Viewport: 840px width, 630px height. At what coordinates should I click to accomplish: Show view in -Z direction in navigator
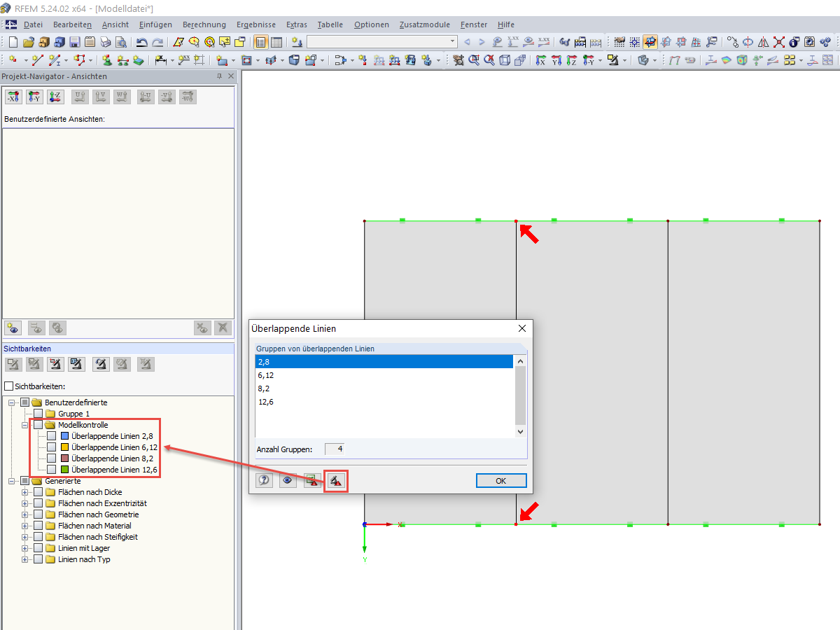[55, 97]
